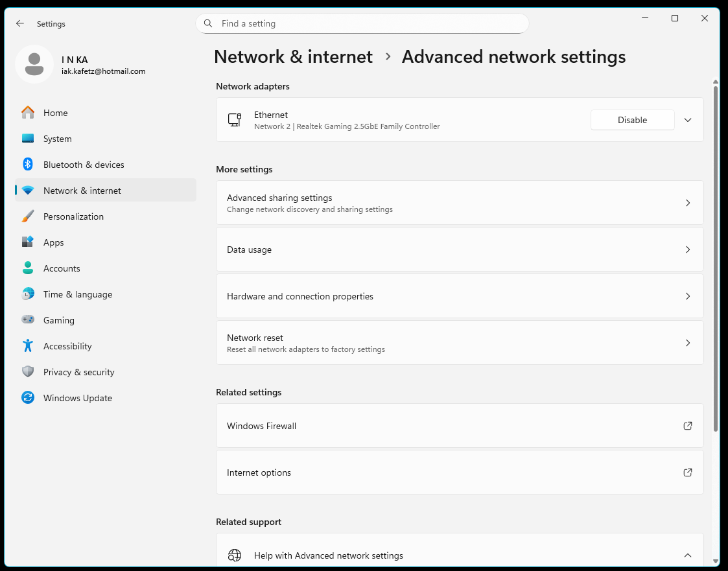The width and height of the screenshot is (728, 571).
Task: Click the Gaming controller icon
Action: (28, 320)
